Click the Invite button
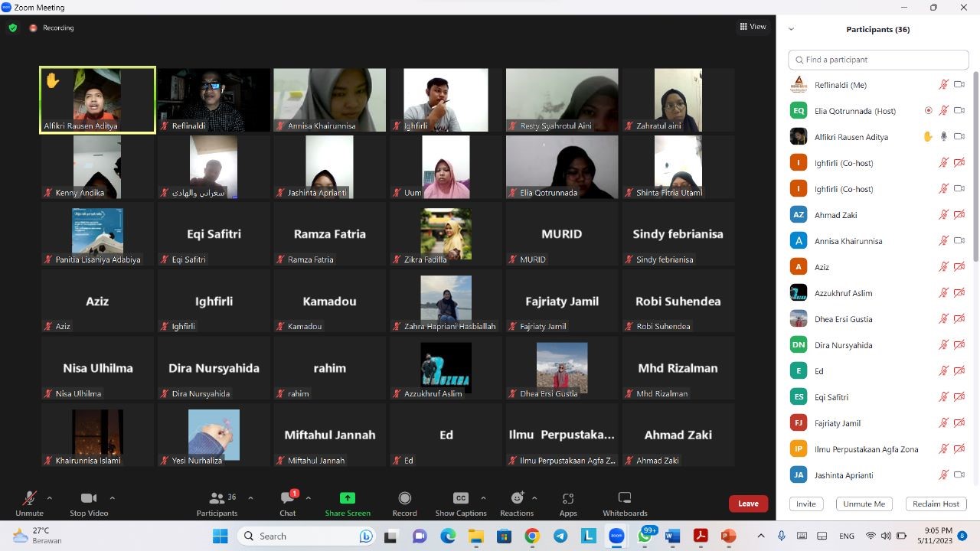The height and width of the screenshot is (551, 980). [x=805, y=504]
